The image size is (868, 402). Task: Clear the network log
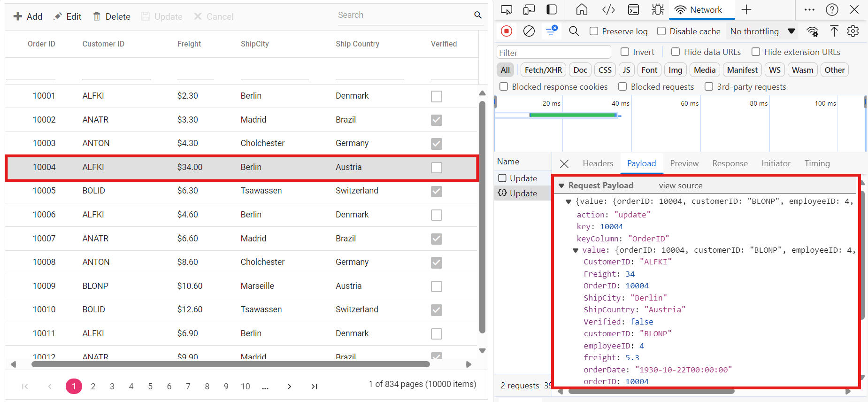tap(529, 31)
